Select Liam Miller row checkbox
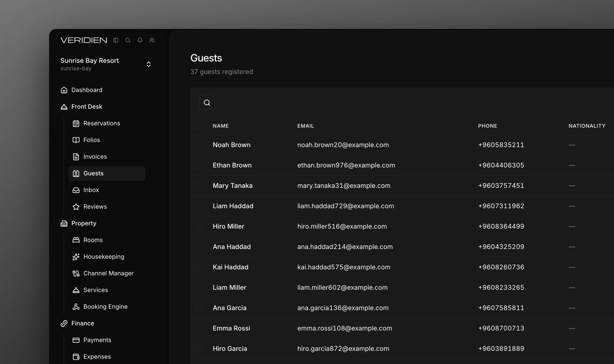The width and height of the screenshot is (614, 364). (198, 287)
